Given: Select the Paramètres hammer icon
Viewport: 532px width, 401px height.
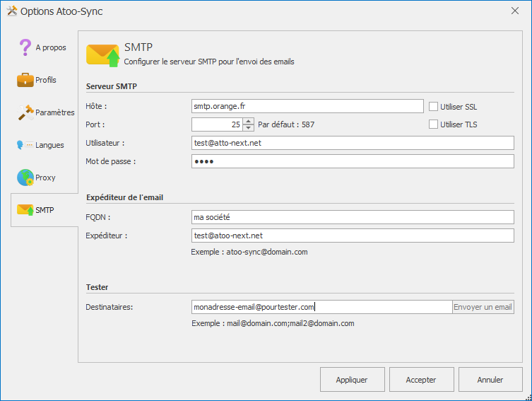Looking at the screenshot, I should pyautogui.click(x=25, y=112).
